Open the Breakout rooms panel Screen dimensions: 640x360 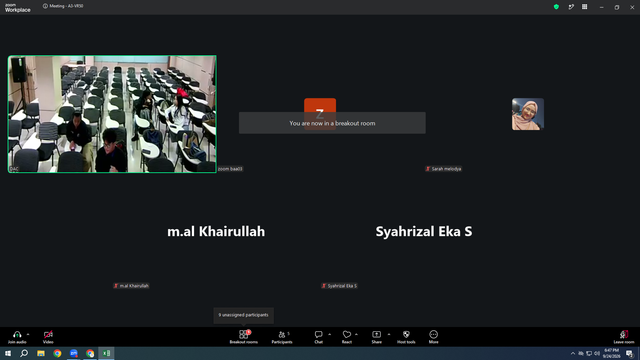tap(243, 337)
